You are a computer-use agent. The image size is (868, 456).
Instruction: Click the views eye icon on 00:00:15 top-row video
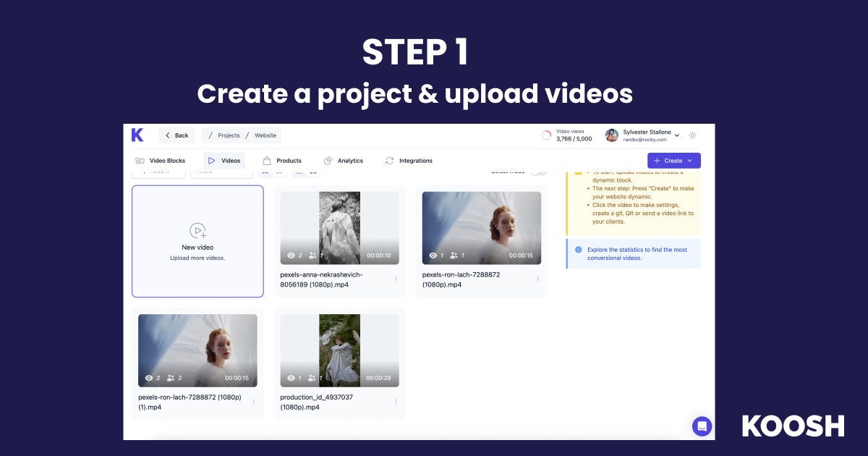tap(433, 256)
